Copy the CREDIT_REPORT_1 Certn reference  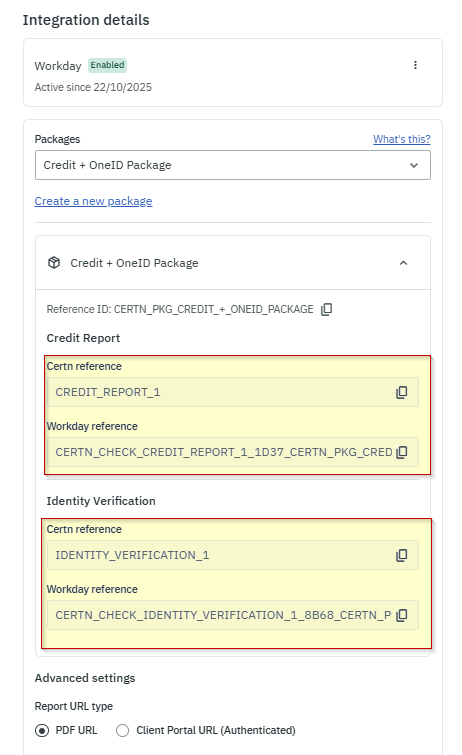(x=401, y=392)
